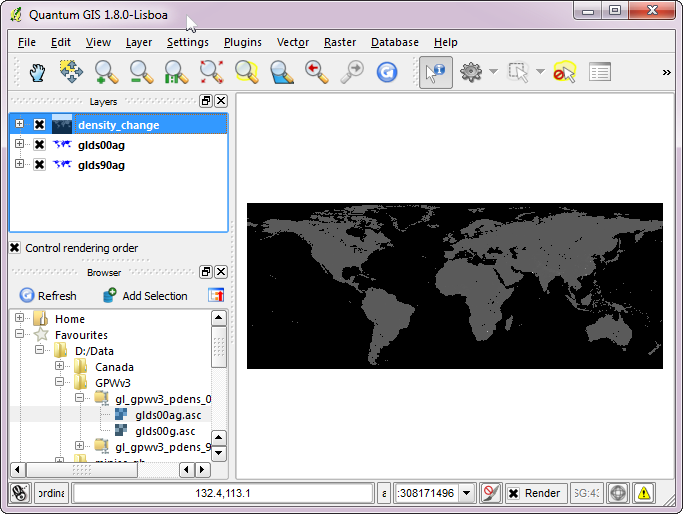The image size is (683, 514).
Task: Toggle Control rendering order checkbox
Action: (x=15, y=247)
